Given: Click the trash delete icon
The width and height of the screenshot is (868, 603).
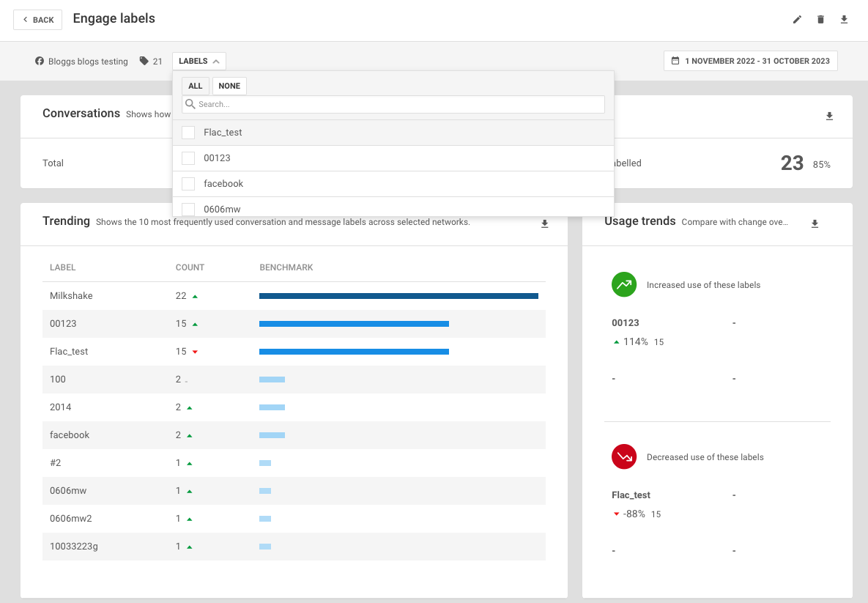Looking at the screenshot, I should coord(820,20).
